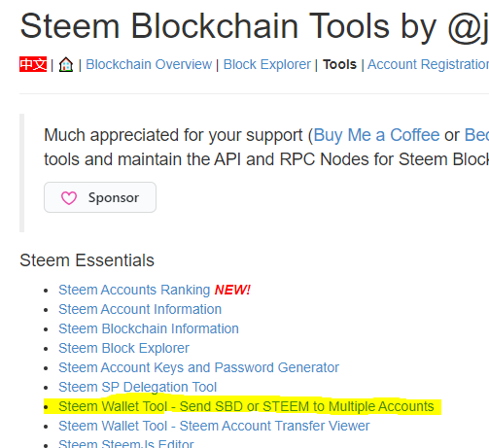
Task: Go to Block Explorer nav link
Action: (x=267, y=64)
